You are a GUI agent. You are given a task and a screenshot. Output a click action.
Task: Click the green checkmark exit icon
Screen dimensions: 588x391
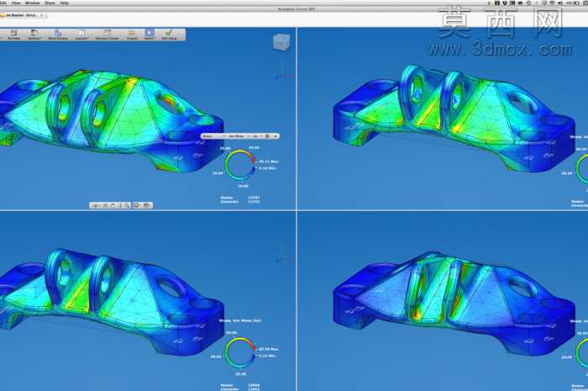pos(169,34)
